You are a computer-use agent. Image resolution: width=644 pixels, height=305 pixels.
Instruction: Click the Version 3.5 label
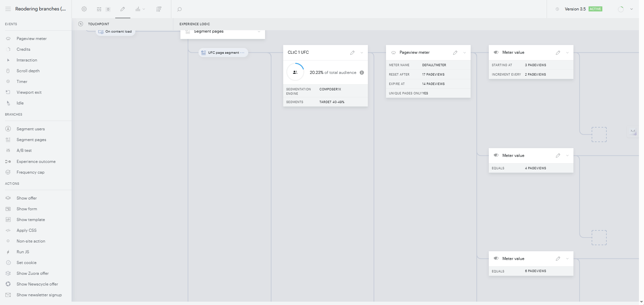click(x=575, y=9)
